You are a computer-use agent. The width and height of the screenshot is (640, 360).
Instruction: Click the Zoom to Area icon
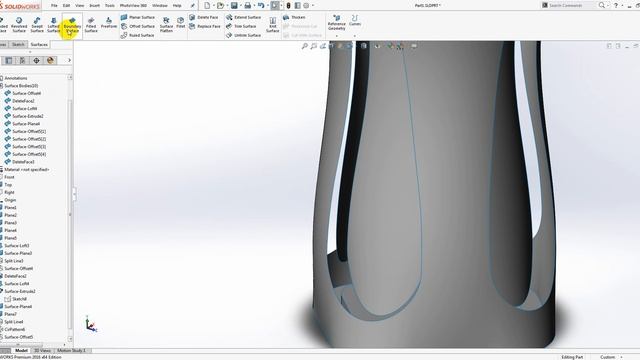[313, 46]
